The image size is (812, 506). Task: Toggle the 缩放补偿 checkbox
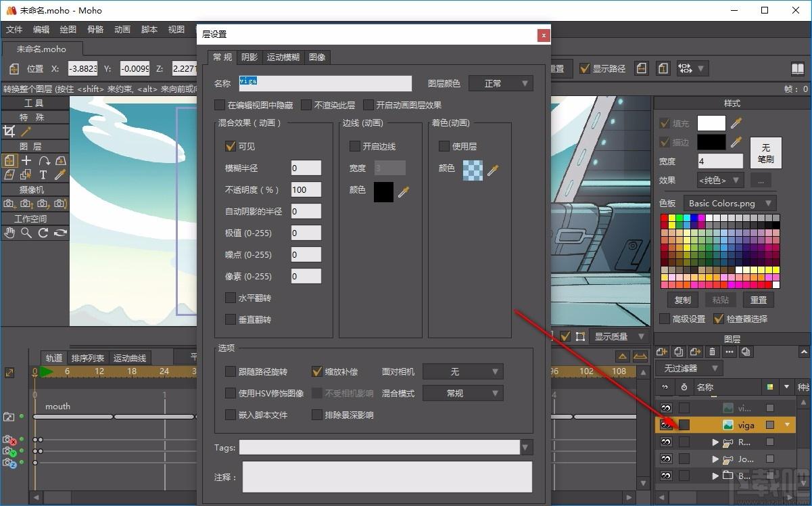pyautogui.click(x=317, y=371)
